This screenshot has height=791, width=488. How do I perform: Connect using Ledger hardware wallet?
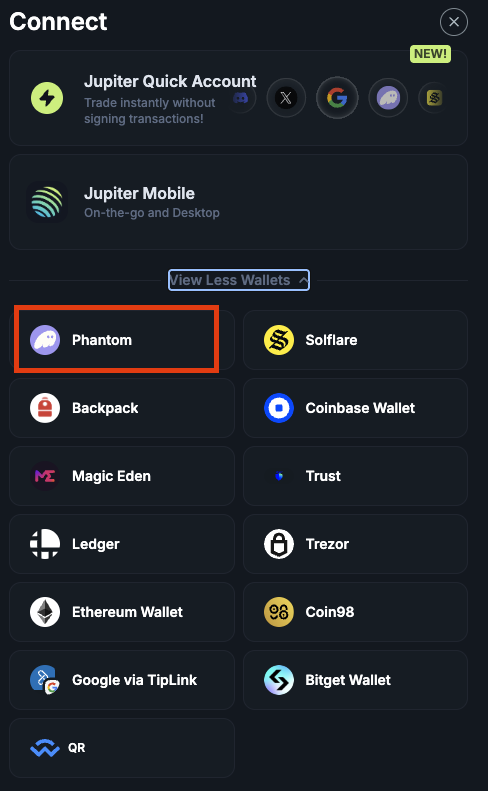point(122,544)
